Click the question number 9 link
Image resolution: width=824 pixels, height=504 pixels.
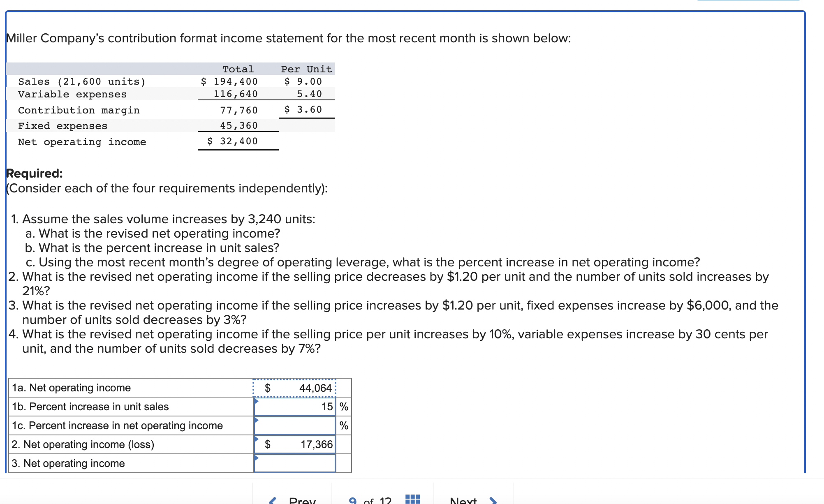(x=352, y=500)
